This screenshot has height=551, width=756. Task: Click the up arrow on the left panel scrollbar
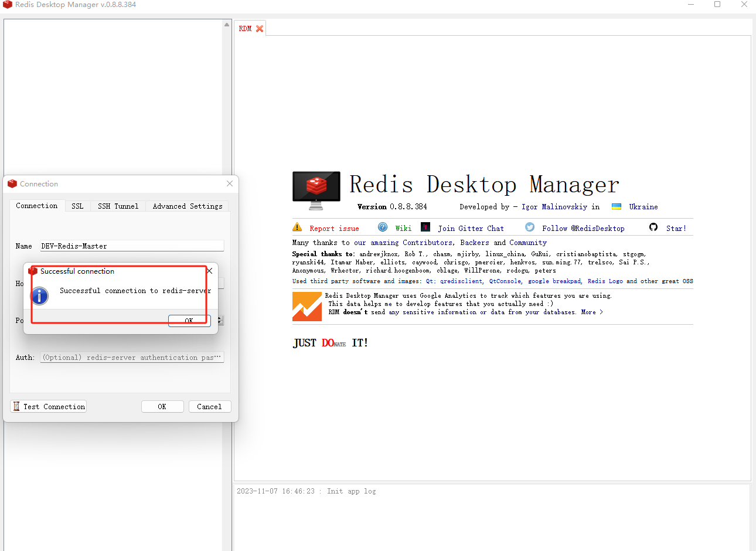click(227, 24)
